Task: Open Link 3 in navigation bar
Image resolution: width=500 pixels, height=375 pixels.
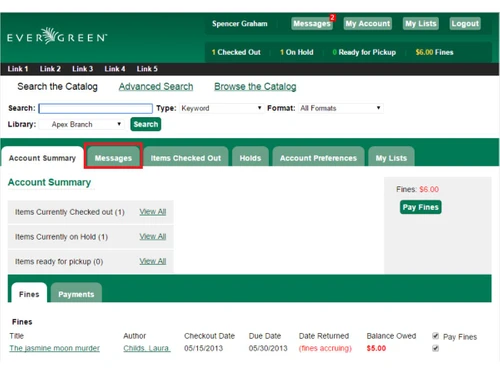Action: (82, 69)
